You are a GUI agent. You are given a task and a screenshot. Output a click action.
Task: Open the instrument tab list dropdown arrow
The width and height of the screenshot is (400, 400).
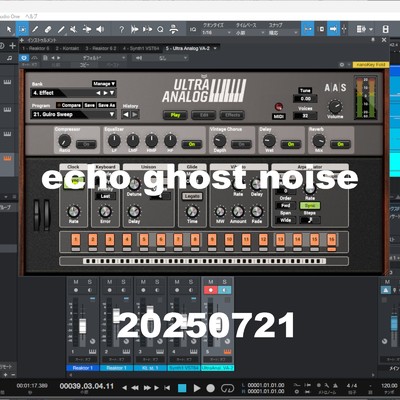[215, 48]
